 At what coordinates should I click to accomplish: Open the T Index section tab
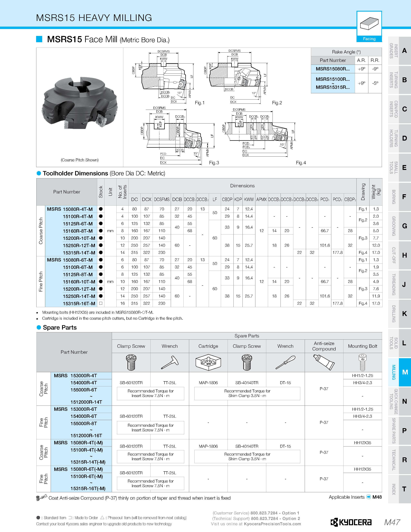[x=399, y=489]
